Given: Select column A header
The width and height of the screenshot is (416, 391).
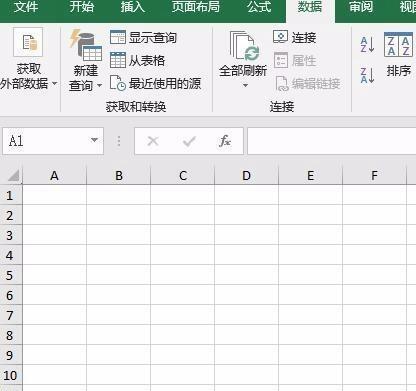Looking at the screenshot, I should click(x=54, y=175).
